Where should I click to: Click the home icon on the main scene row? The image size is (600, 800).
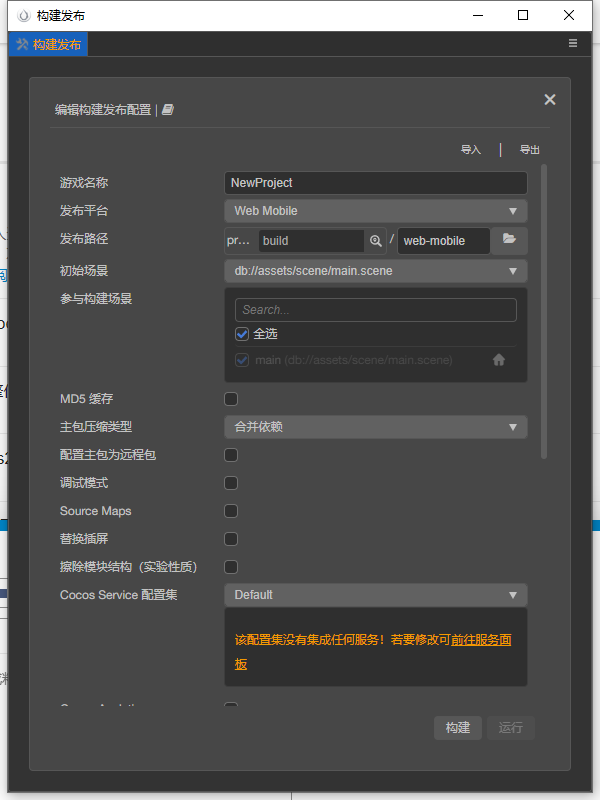[498, 360]
